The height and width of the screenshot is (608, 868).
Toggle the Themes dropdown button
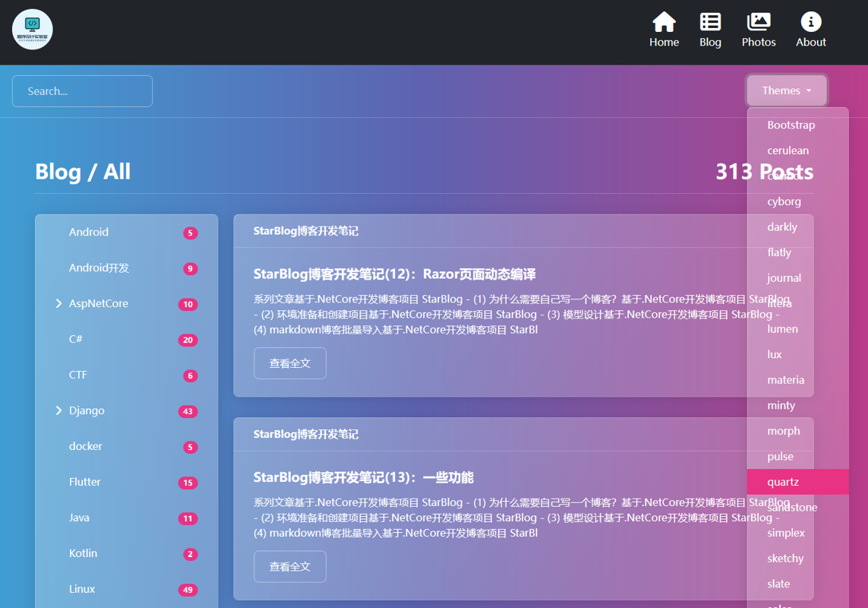(787, 90)
